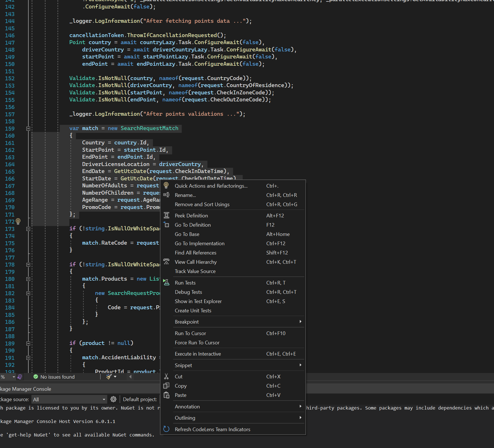
Task: Collapse the code block at line 159
Action: 28,129
